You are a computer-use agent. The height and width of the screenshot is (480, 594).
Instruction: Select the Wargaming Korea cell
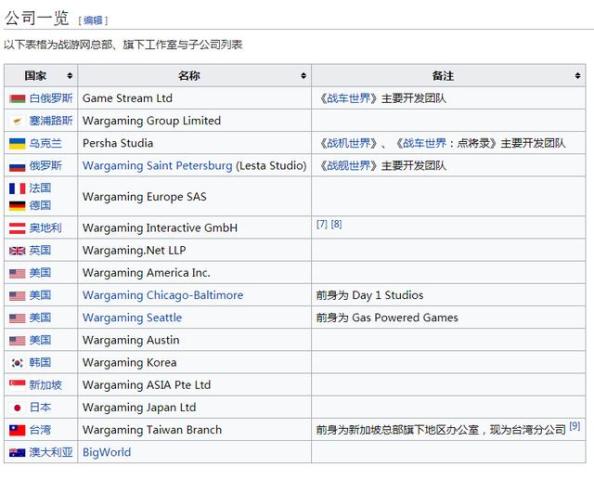click(194, 363)
